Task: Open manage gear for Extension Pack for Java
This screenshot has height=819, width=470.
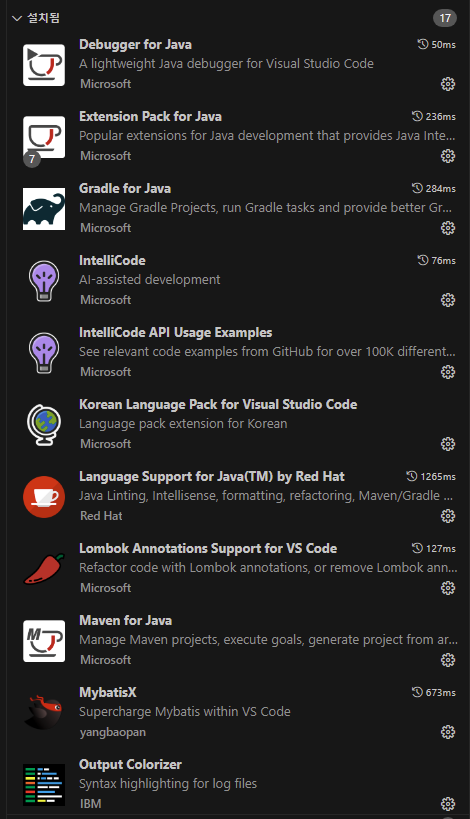Action: click(x=448, y=156)
